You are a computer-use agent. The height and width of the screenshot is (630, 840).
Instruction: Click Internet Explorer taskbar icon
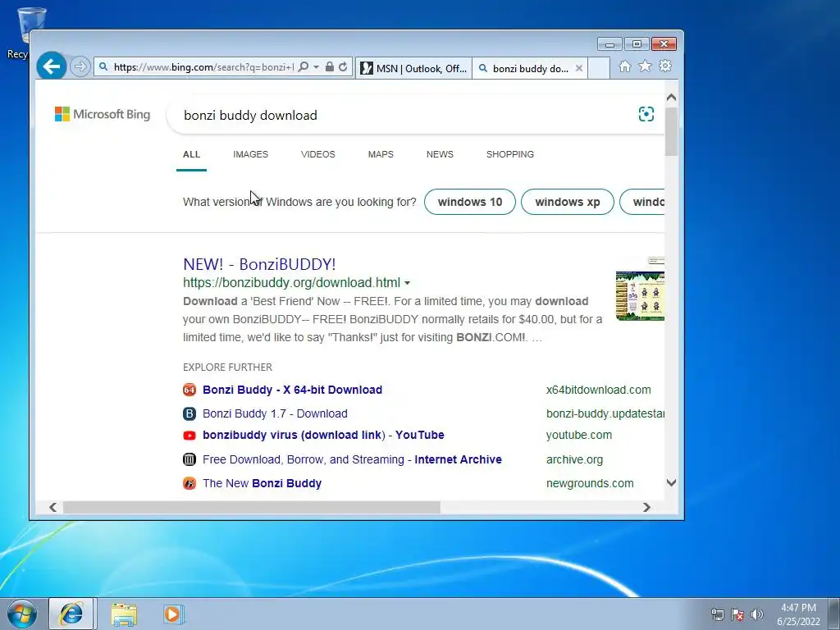click(x=72, y=614)
